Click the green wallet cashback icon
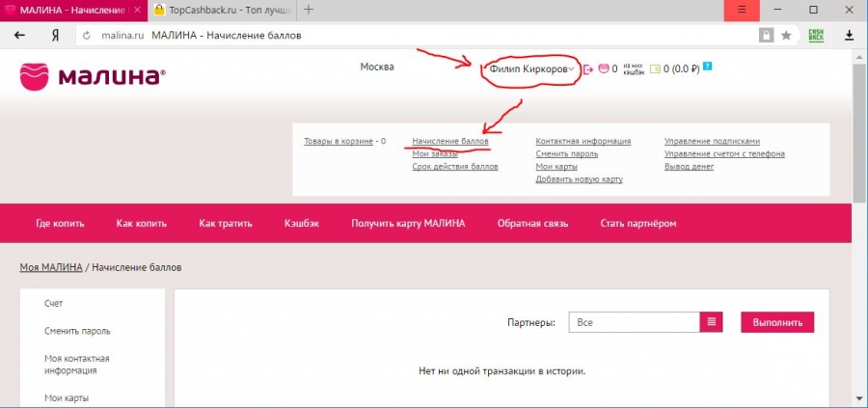 pyautogui.click(x=656, y=69)
